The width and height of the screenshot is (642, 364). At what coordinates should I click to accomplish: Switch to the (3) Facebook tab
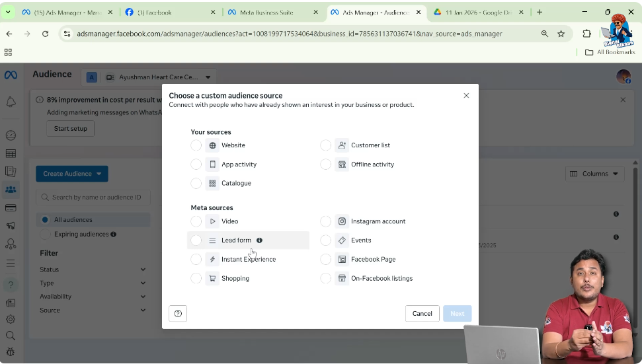point(171,13)
